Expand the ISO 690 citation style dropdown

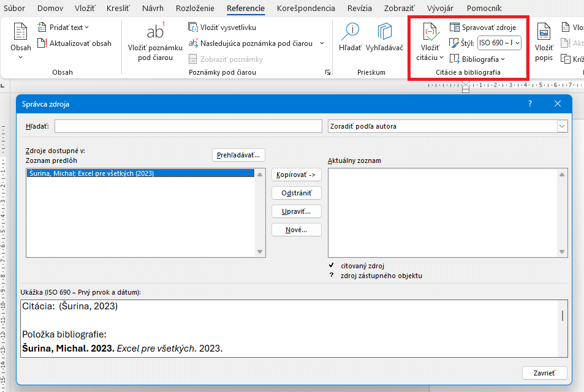[x=517, y=43]
